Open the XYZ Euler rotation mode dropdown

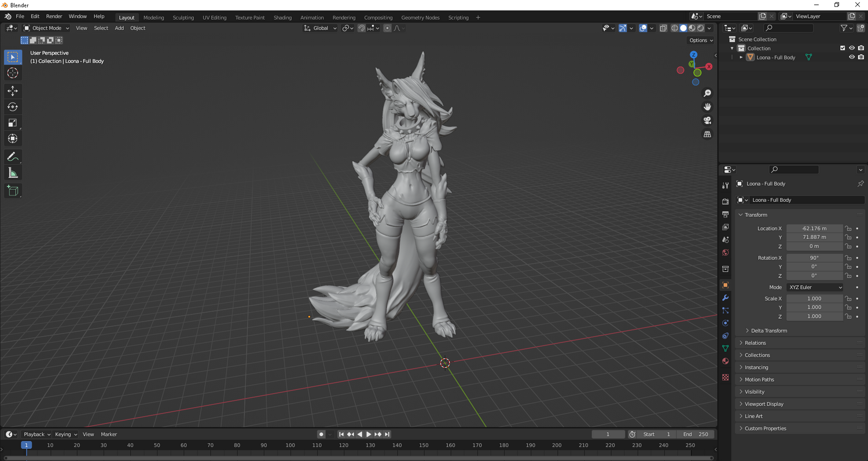[815, 287]
